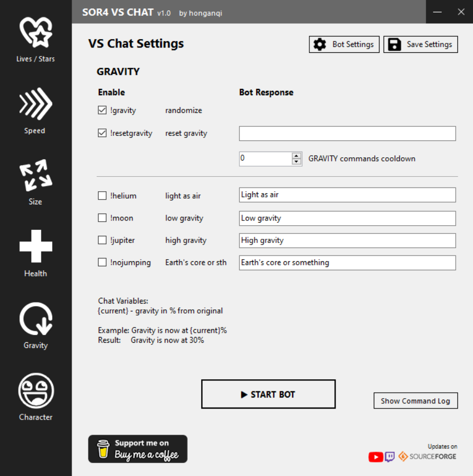Select the Gravity sidebar icon
The image size is (473, 476).
pos(36,326)
